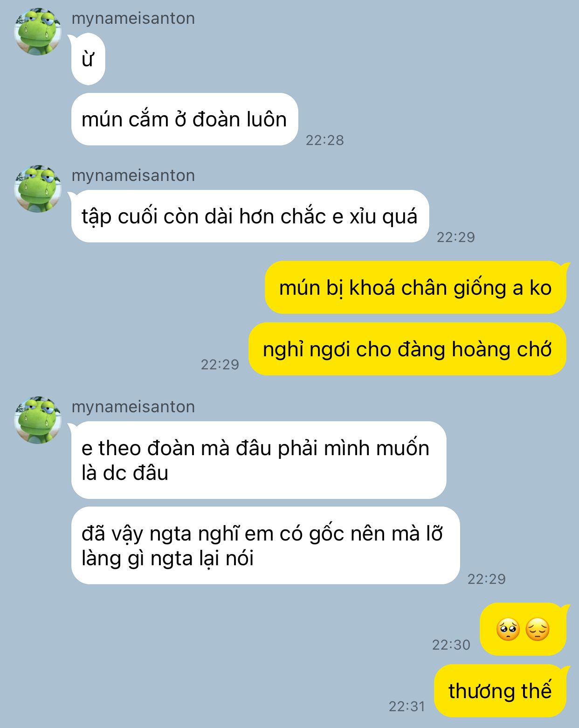579x728 pixels.
Task: Select the 'ừ' message bubble
Action: pos(88,59)
